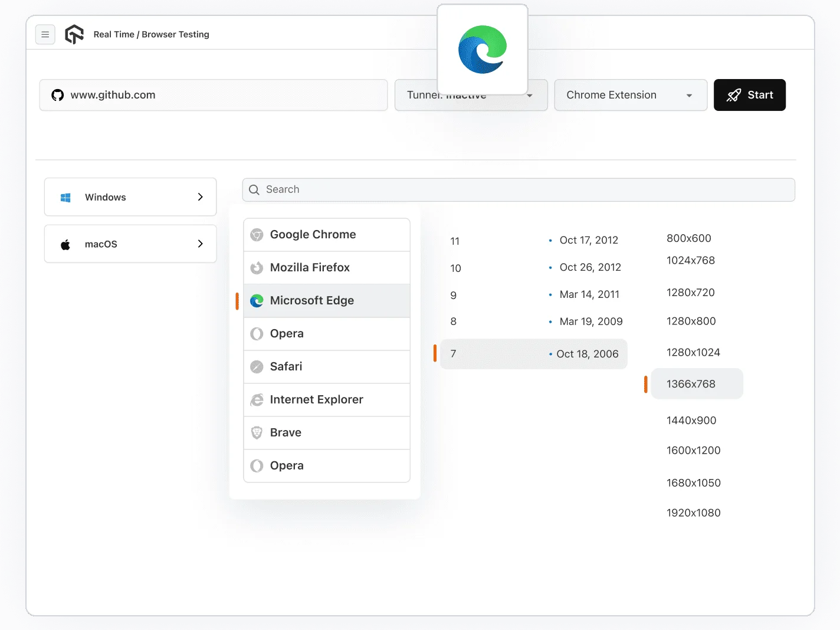Click the Brave lion icon
The height and width of the screenshot is (630, 840).
click(257, 433)
